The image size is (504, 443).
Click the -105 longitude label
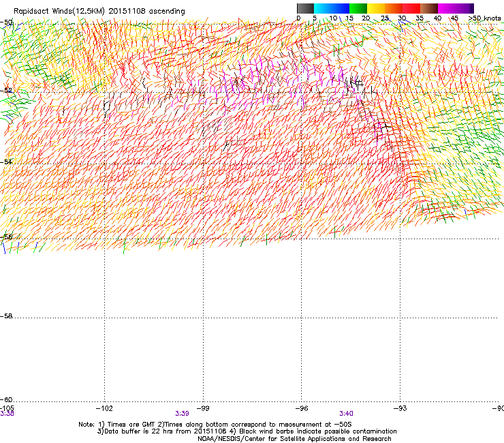(x=7, y=408)
